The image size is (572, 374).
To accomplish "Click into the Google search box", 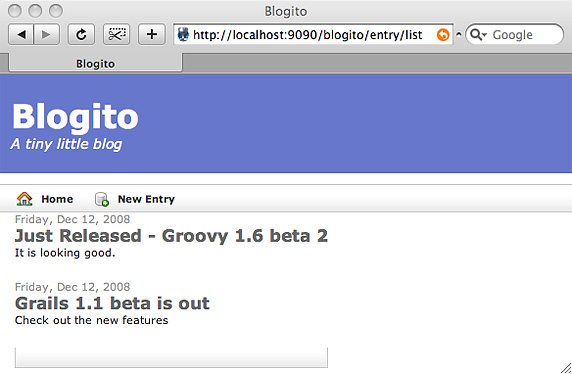I will (514, 35).
